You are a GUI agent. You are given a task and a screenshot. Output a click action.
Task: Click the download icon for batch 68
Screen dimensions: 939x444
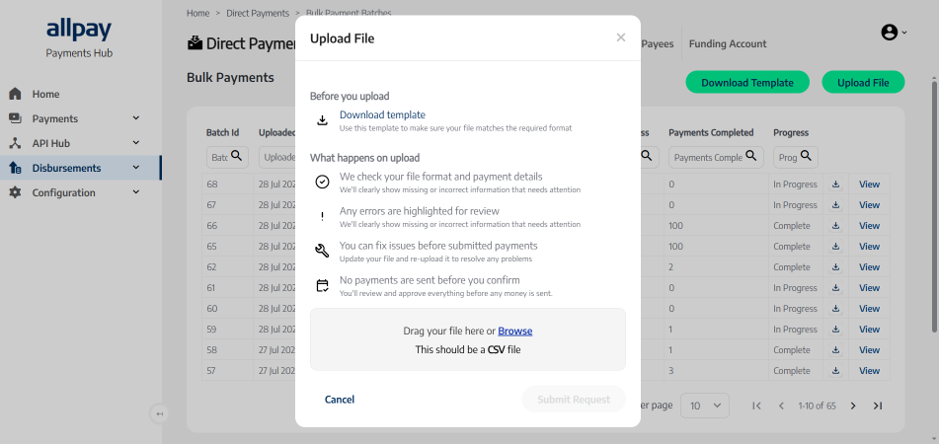[835, 185]
